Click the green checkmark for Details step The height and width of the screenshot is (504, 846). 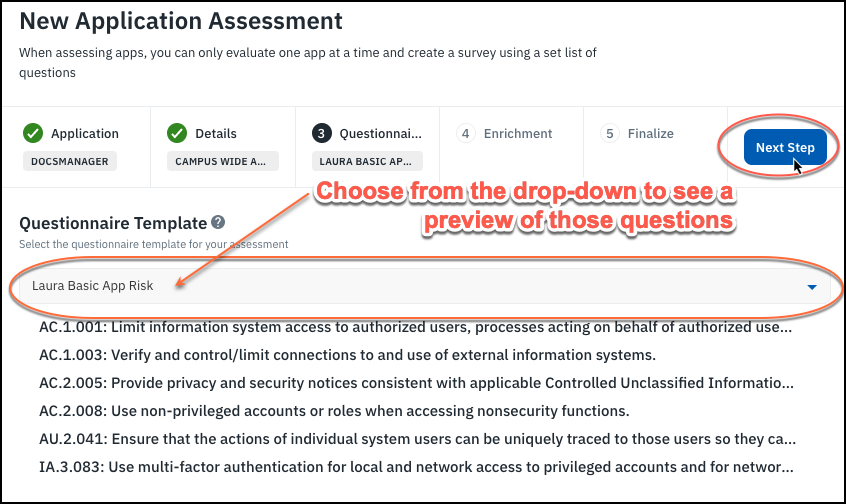pyautogui.click(x=178, y=133)
